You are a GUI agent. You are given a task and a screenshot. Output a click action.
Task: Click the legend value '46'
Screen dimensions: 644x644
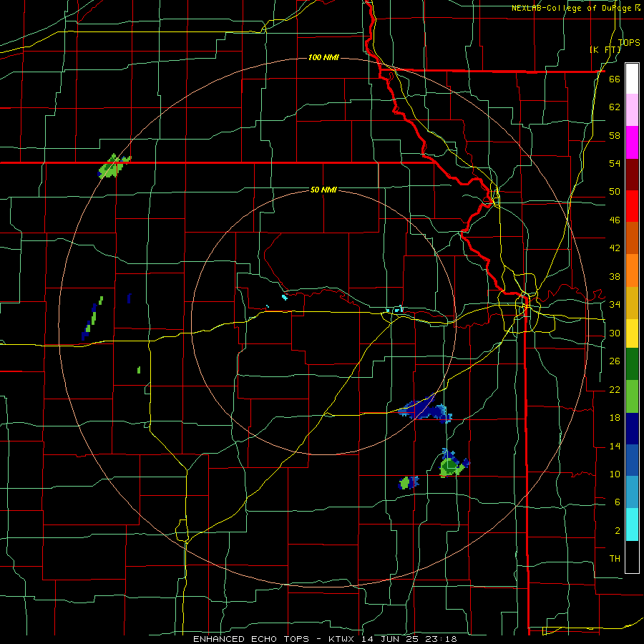(x=615, y=220)
